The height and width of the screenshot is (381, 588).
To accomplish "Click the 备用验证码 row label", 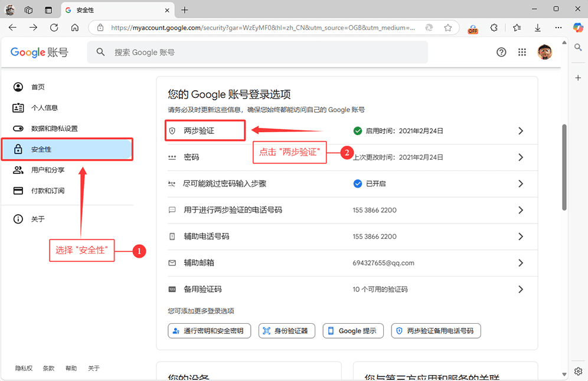I will coord(202,289).
